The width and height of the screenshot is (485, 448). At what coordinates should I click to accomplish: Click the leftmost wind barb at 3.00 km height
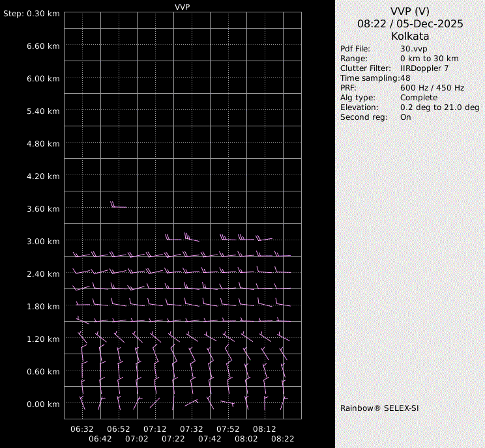173,238
